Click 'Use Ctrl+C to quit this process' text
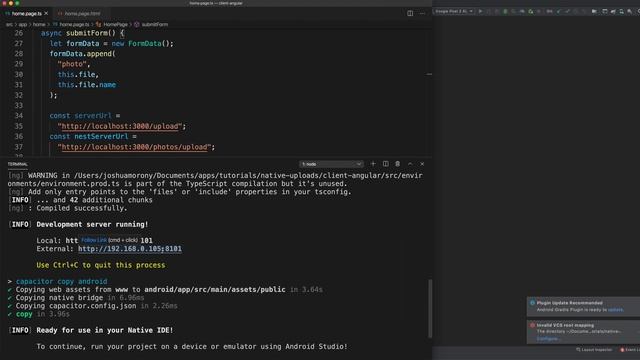Viewport: 640px width, 360px height. (101, 265)
